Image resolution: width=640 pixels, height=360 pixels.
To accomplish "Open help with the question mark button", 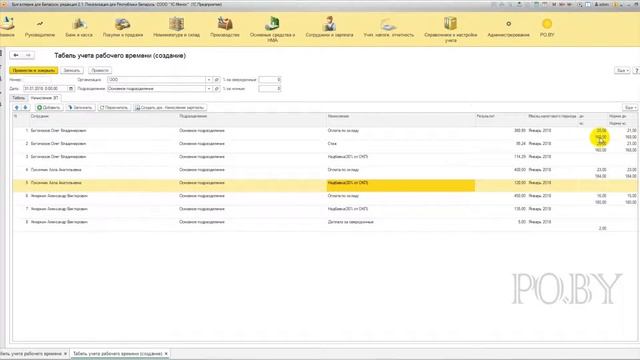I will pyautogui.click(x=636, y=71).
